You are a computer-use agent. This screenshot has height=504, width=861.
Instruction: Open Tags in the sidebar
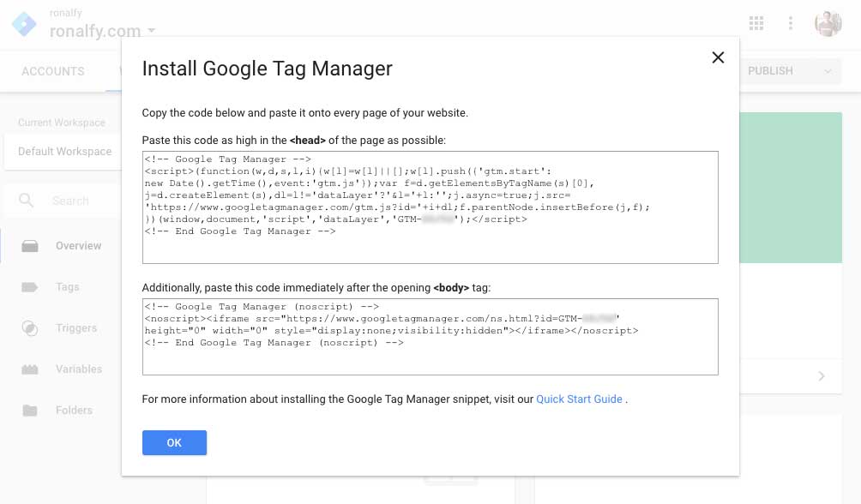(x=67, y=286)
